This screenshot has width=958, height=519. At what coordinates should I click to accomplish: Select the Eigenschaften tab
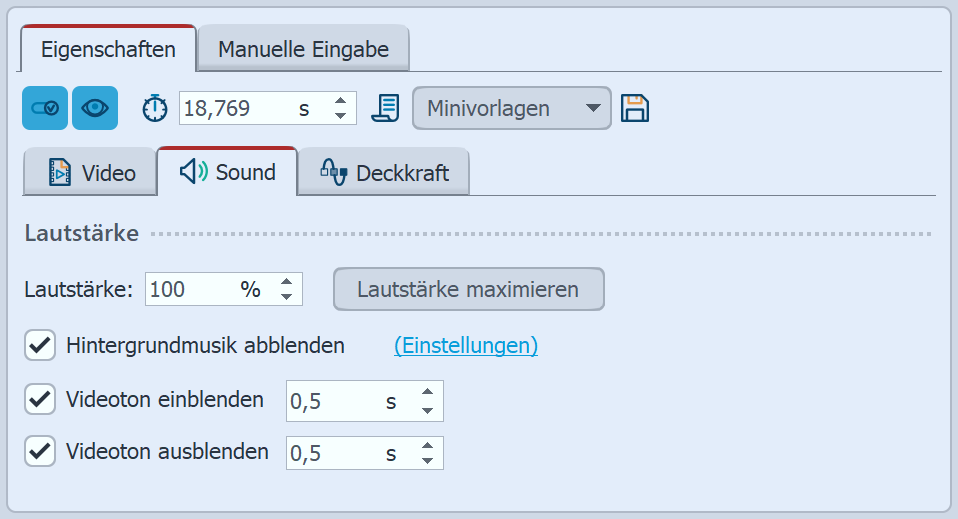tap(109, 49)
